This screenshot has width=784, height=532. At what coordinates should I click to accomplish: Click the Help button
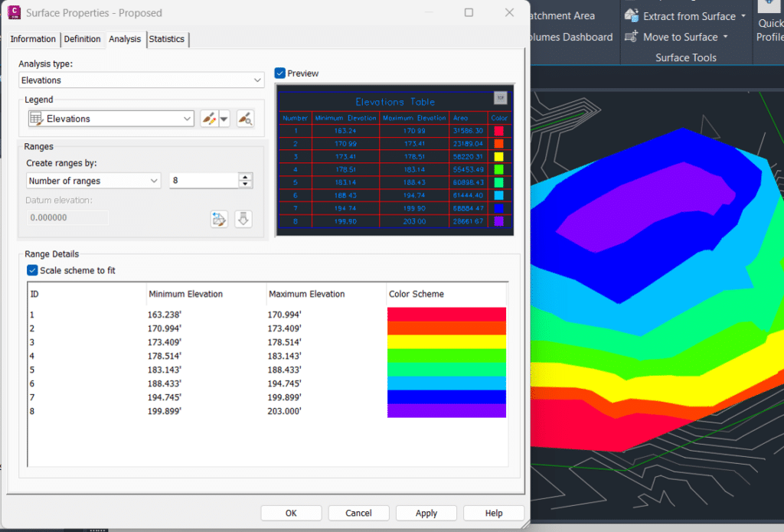494,513
